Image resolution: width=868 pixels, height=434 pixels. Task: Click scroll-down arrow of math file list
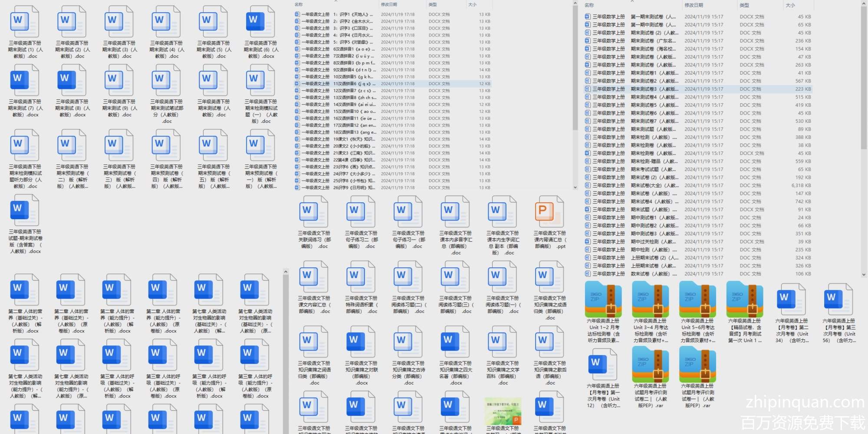coord(863,275)
